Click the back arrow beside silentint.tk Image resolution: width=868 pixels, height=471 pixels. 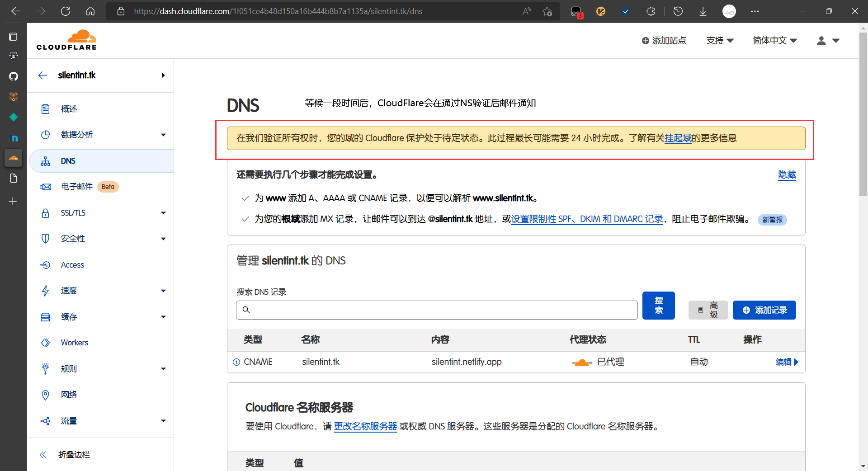tap(42, 75)
